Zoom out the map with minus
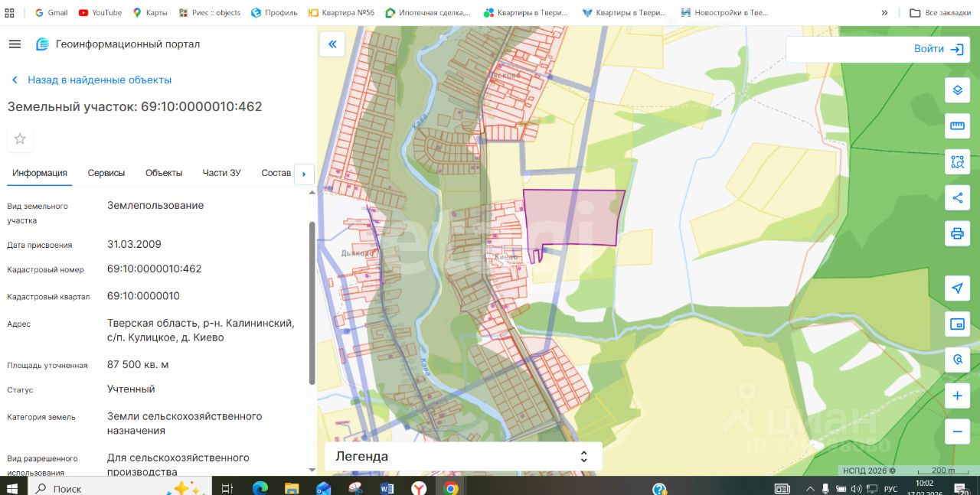The height and width of the screenshot is (495, 980). point(957,431)
